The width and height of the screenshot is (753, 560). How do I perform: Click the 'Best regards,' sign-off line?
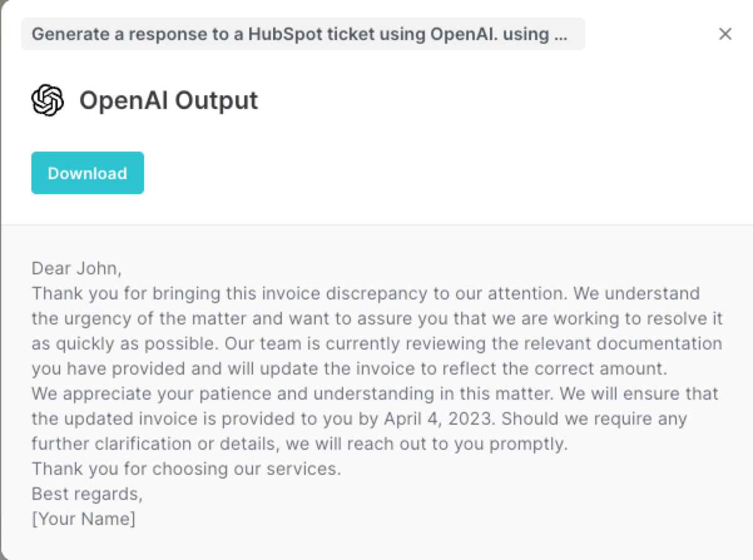point(88,494)
